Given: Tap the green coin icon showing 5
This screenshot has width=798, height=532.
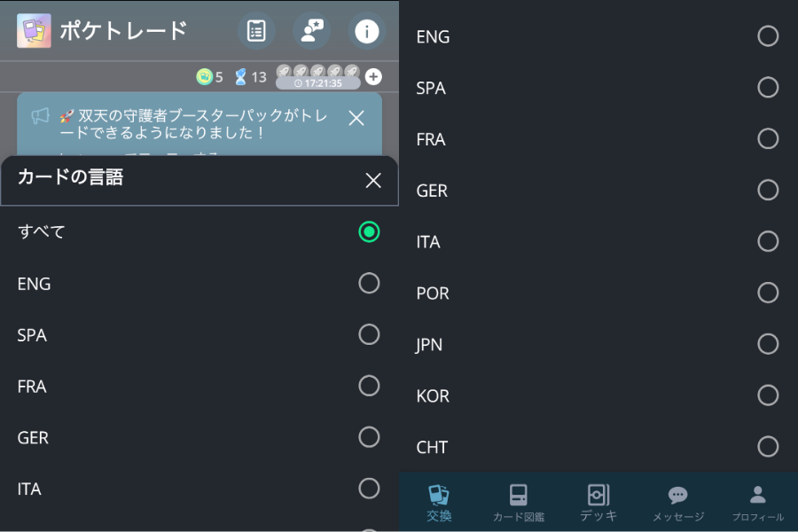Looking at the screenshot, I should pyautogui.click(x=204, y=77).
